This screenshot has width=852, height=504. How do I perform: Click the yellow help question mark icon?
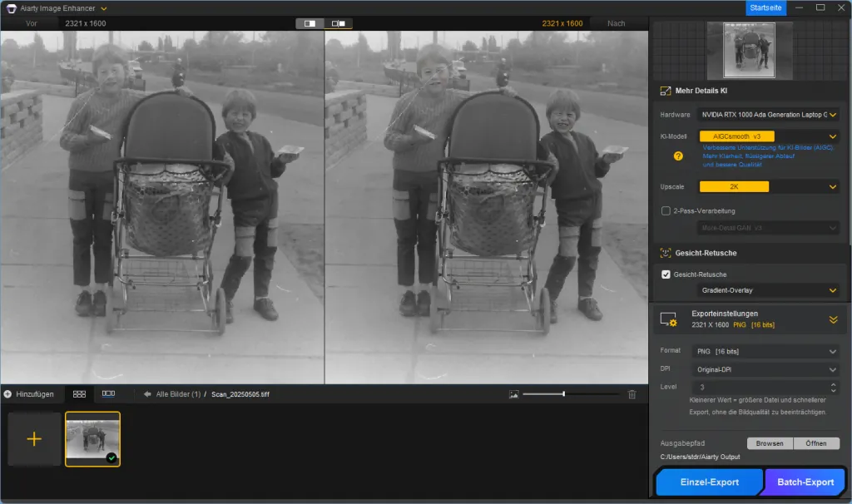tap(678, 156)
